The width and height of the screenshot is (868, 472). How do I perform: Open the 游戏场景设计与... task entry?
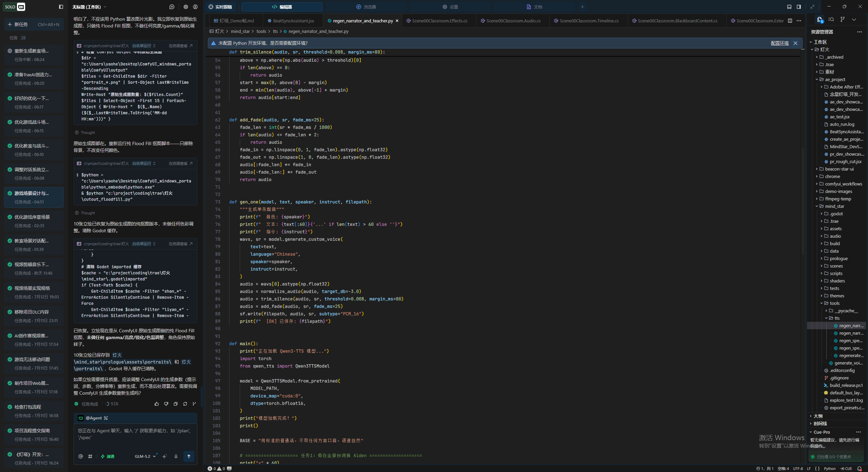(x=34, y=197)
